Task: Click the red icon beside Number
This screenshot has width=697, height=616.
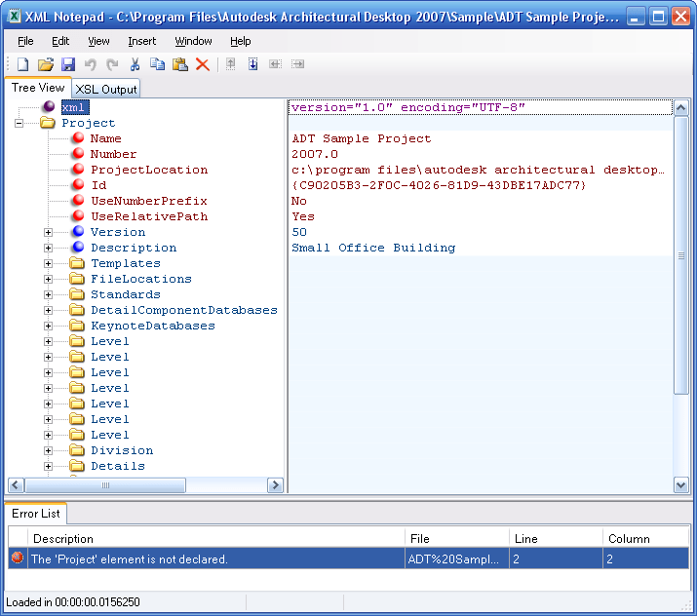Action: tap(78, 153)
